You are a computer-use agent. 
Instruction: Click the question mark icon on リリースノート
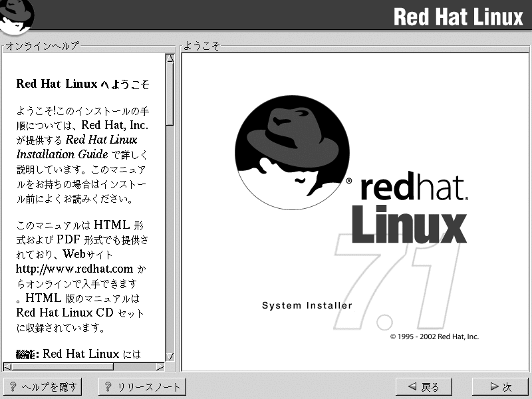108,387
